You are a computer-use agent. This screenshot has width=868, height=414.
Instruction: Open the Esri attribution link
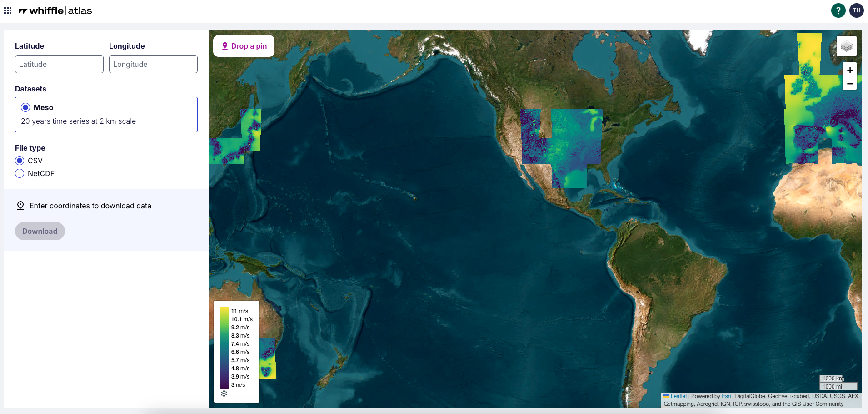(726, 396)
